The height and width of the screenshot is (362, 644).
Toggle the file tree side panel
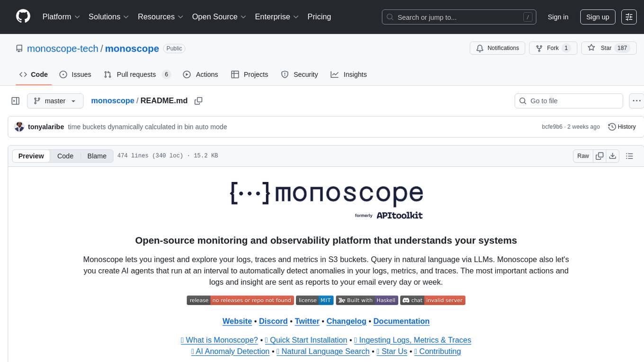pos(16,101)
